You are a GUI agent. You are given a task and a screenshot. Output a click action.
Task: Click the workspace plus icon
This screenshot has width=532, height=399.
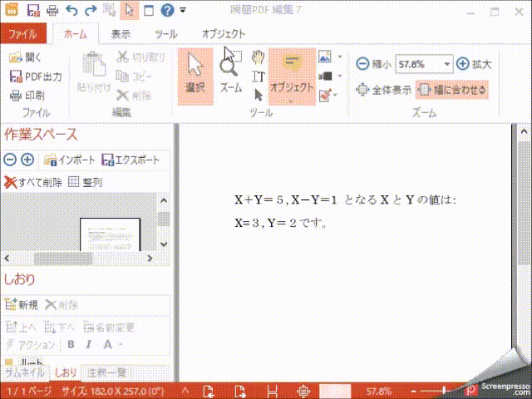point(27,160)
